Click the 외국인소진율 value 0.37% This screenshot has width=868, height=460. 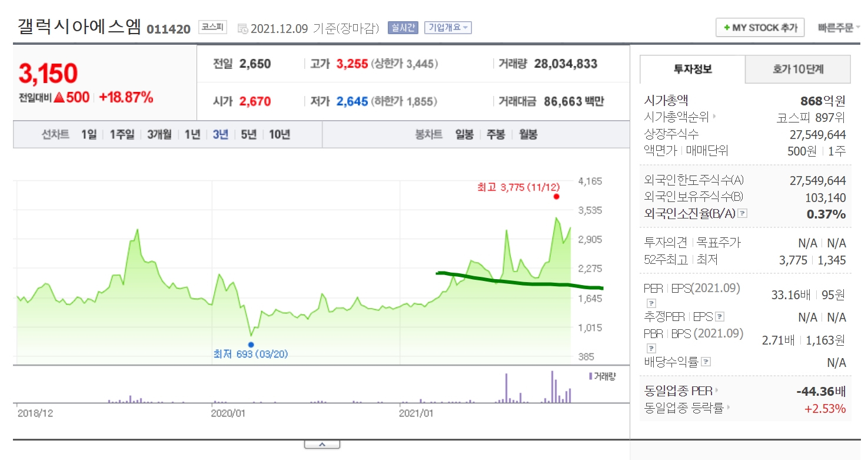coord(826,214)
